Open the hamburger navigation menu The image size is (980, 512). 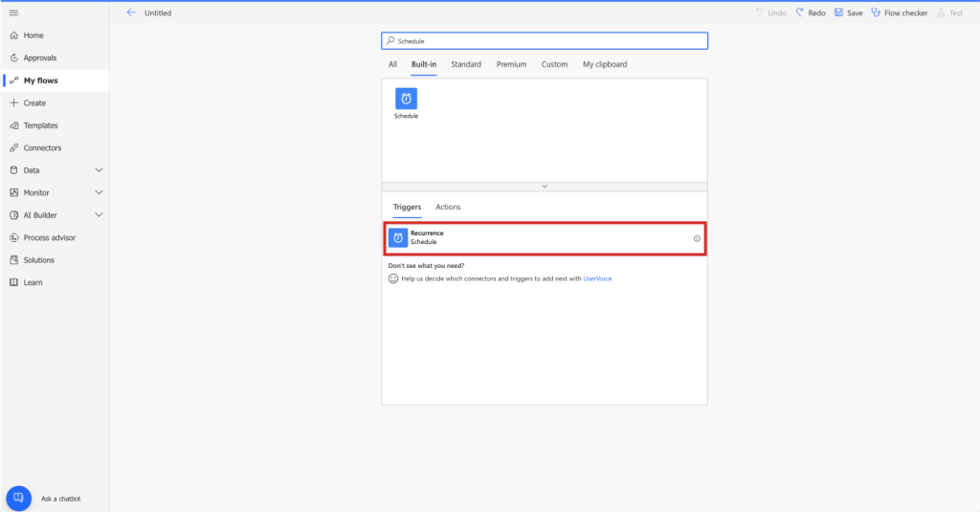[13, 12]
